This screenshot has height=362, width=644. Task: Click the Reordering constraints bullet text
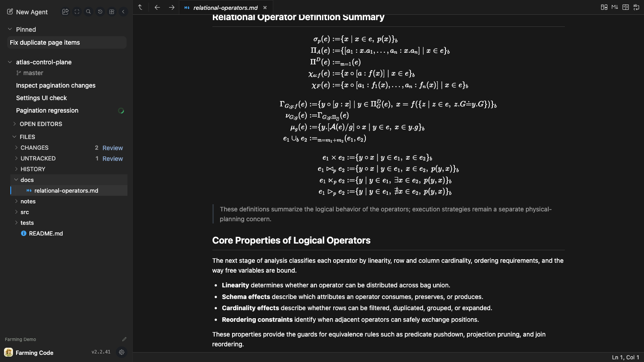(350, 320)
